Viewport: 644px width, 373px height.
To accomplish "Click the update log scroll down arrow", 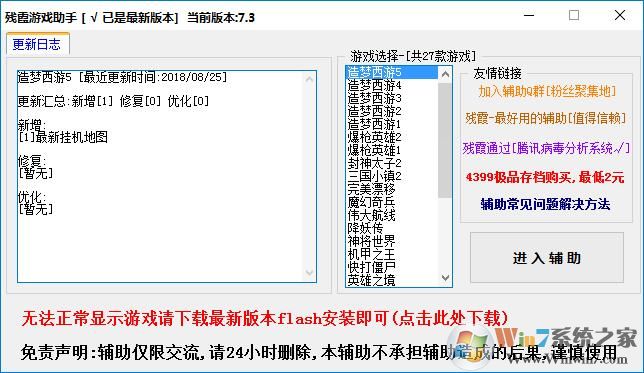I will [x=310, y=273].
